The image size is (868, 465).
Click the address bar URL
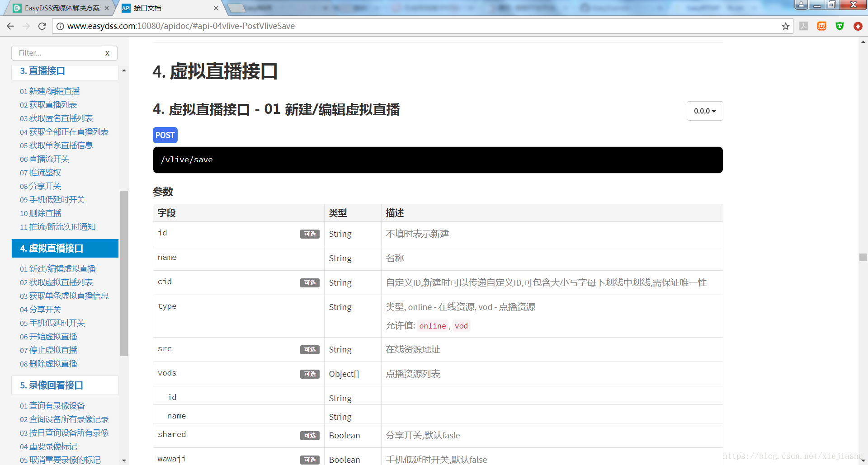pyautogui.click(x=181, y=26)
